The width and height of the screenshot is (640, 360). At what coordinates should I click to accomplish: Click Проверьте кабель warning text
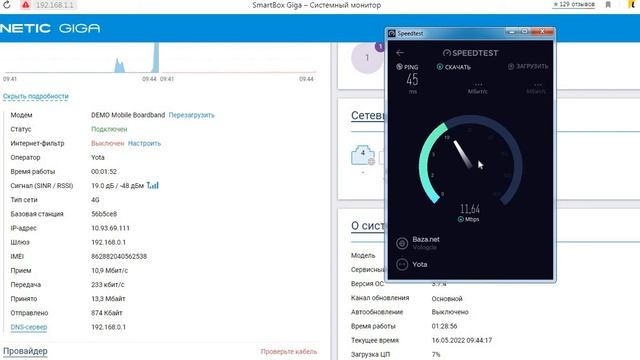tap(289, 351)
